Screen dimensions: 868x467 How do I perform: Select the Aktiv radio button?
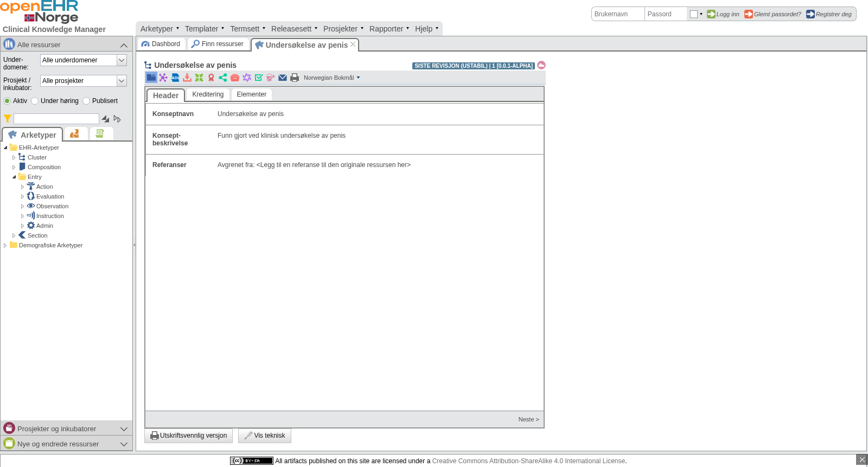[7, 101]
